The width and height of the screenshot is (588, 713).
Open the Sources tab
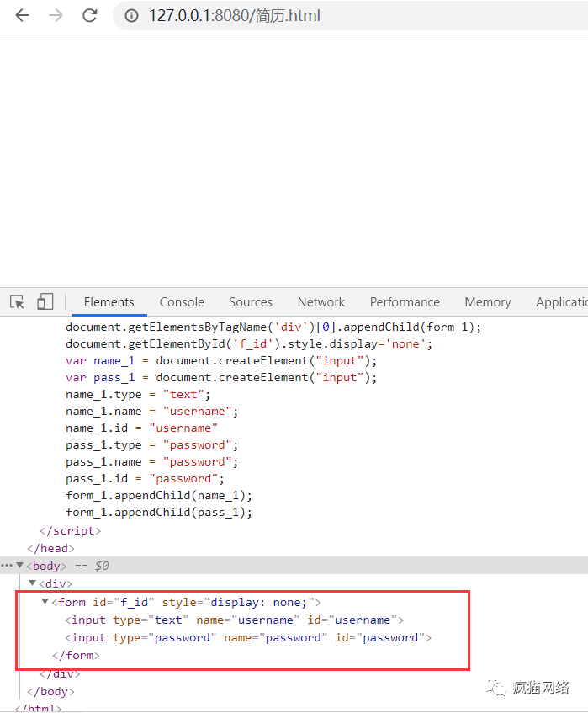click(x=251, y=302)
